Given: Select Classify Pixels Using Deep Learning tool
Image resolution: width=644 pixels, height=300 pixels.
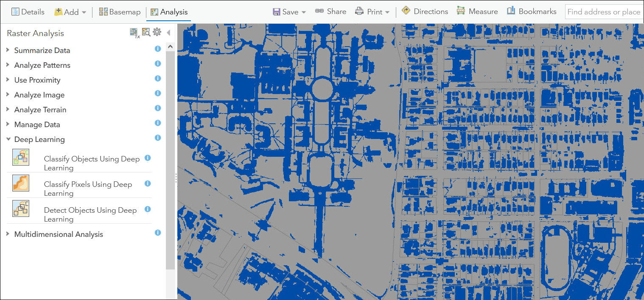Looking at the screenshot, I should pos(88,189).
